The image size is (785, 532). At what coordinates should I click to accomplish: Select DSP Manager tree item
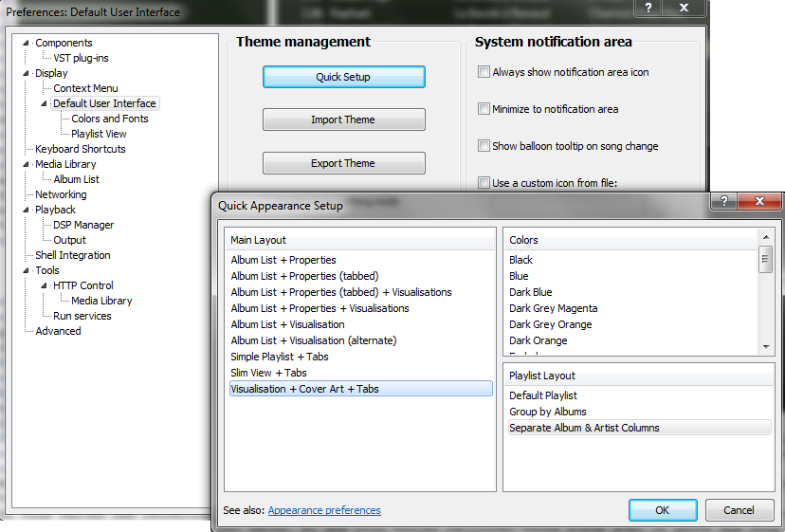(83, 225)
